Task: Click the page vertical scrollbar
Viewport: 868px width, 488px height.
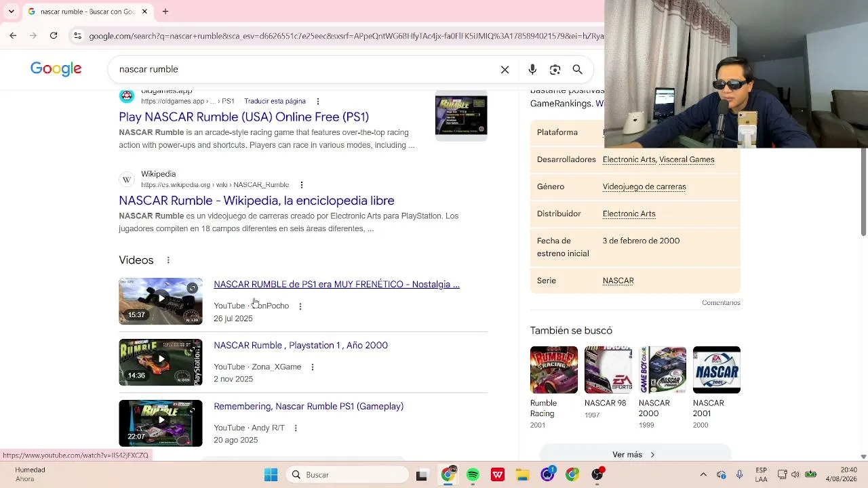Action: click(x=863, y=192)
